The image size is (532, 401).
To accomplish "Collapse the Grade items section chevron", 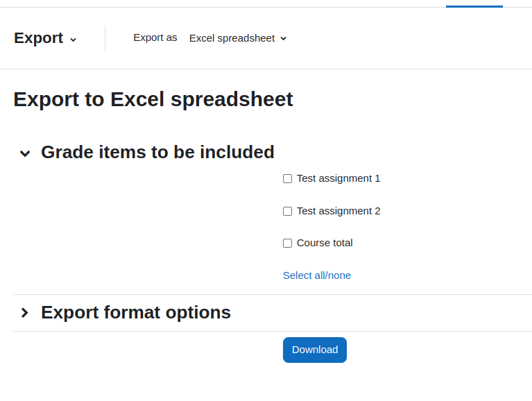I will point(25,153).
